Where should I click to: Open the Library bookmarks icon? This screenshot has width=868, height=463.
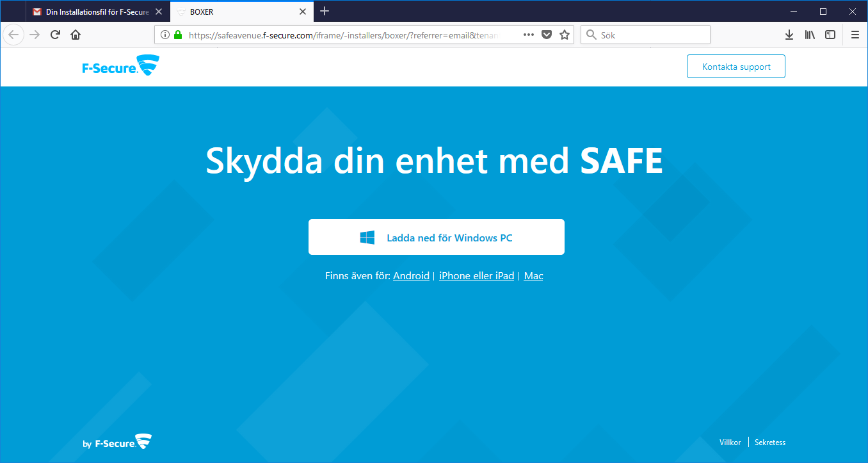(810, 35)
